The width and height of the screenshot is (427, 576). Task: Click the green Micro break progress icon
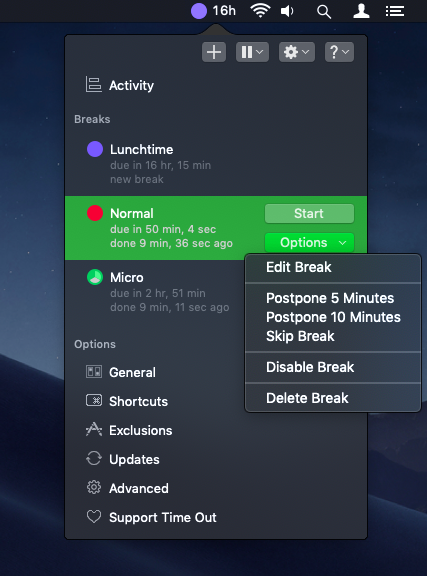coord(95,277)
